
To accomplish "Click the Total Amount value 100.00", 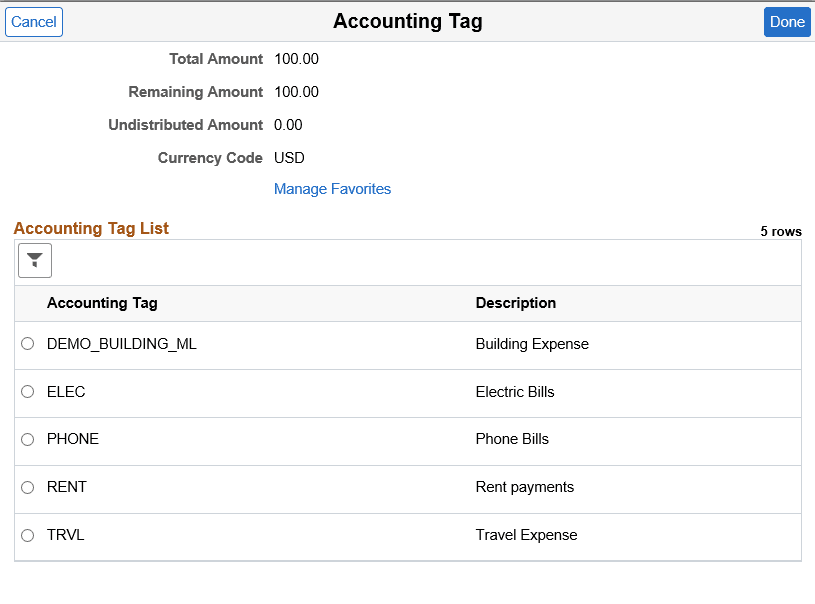I will (x=296, y=59).
